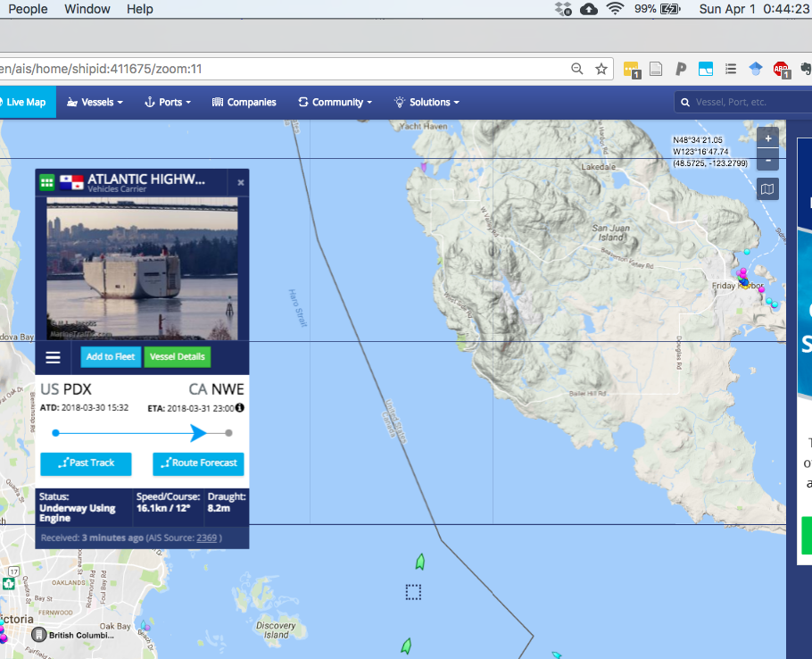Click the '8.2m' draught value
Image resolution: width=812 pixels, height=659 pixels.
pos(219,508)
